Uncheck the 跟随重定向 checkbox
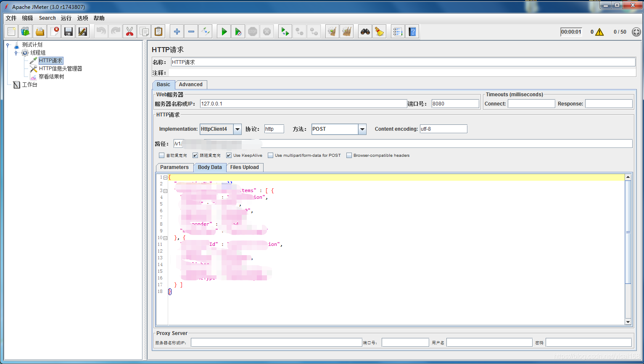 pyautogui.click(x=195, y=156)
